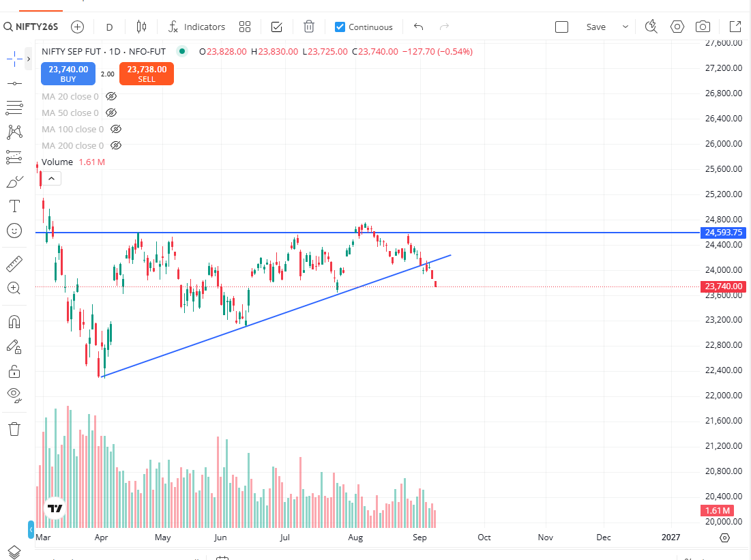Open symbol search for NIFTY26S
The width and height of the screenshot is (751, 560).
click(31, 27)
